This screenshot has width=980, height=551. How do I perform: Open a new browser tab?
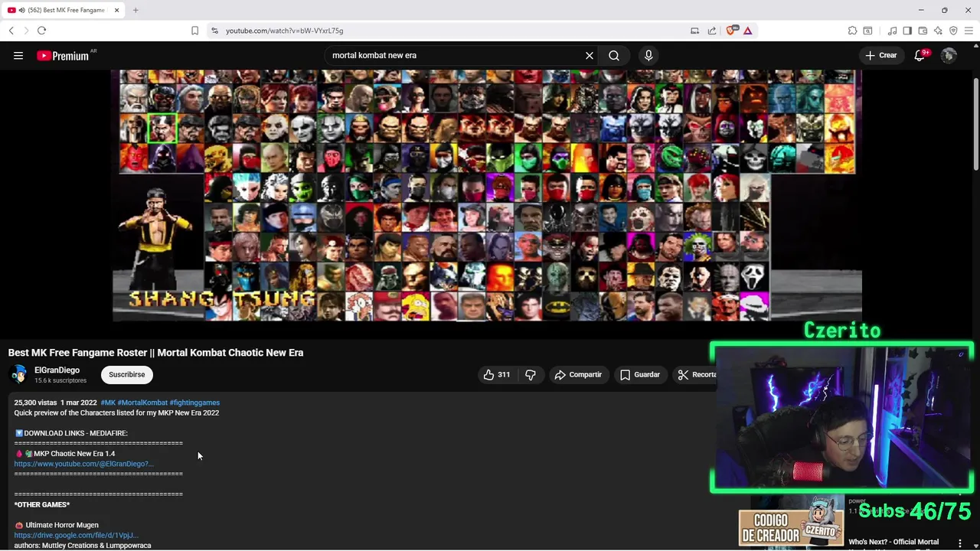tap(136, 10)
